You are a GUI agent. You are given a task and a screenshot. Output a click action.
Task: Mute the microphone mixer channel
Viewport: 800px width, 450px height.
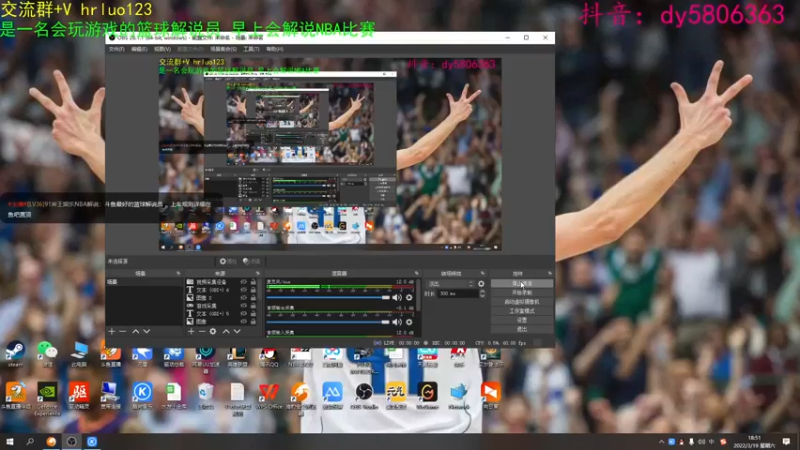397,297
